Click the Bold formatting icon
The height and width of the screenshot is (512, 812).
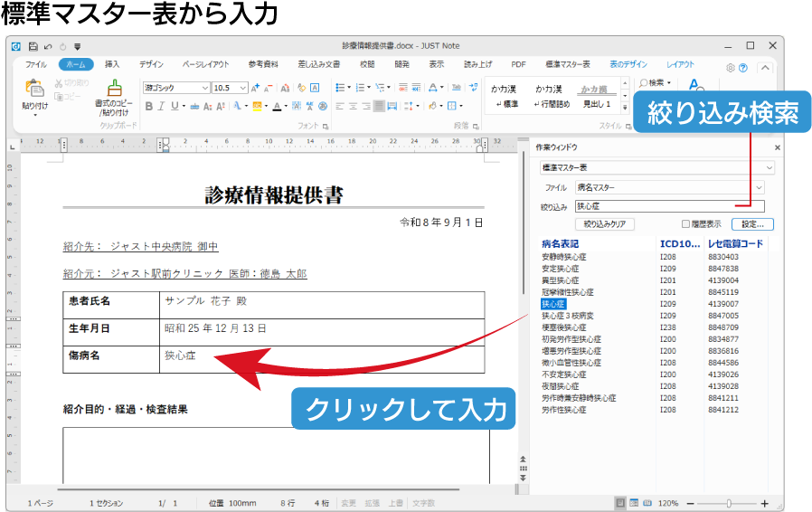pos(148,106)
